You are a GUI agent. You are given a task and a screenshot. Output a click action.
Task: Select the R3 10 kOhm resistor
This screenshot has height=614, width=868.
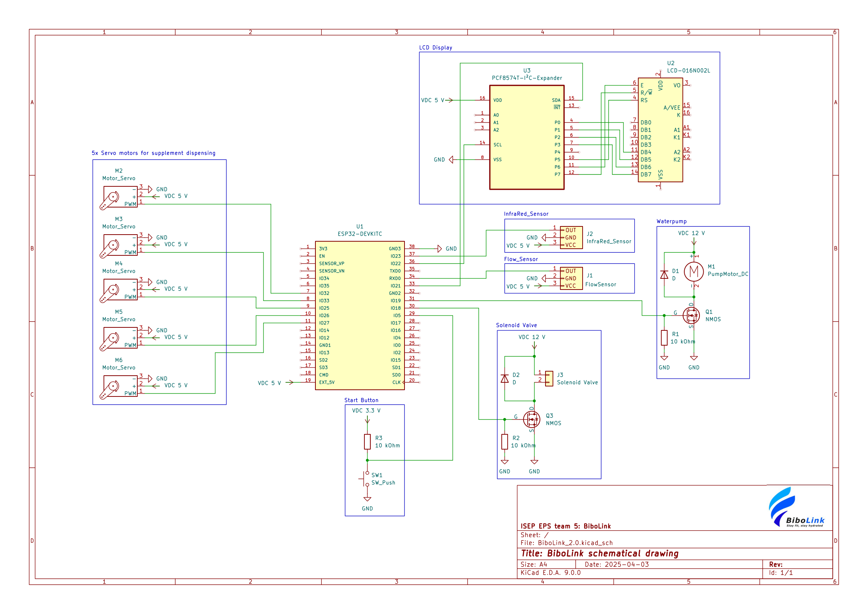coord(367,442)
